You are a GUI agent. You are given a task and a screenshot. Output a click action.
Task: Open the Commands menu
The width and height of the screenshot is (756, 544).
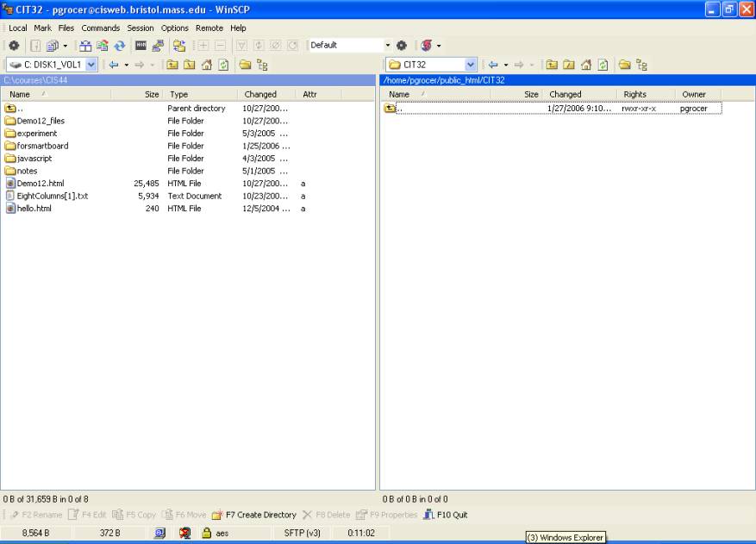point(100,28)
